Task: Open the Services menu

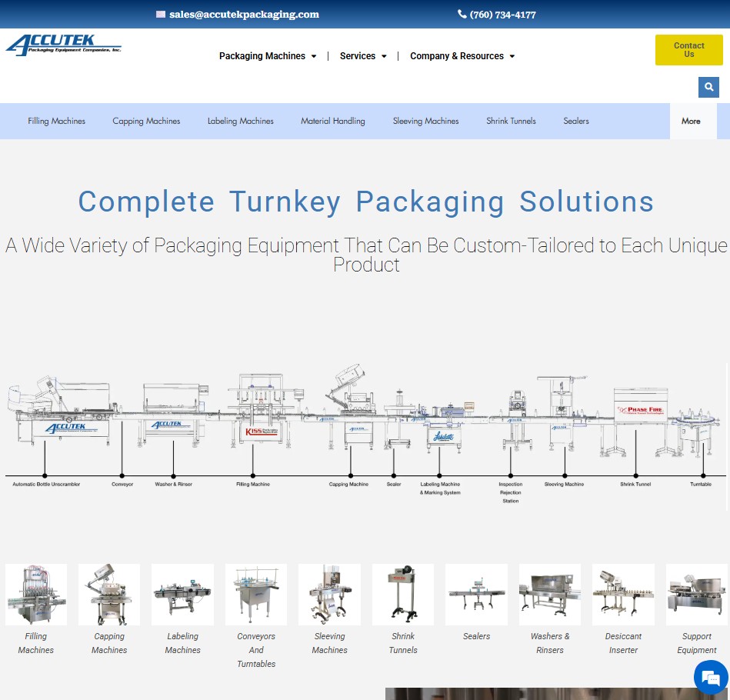Action: pos(358,56)
